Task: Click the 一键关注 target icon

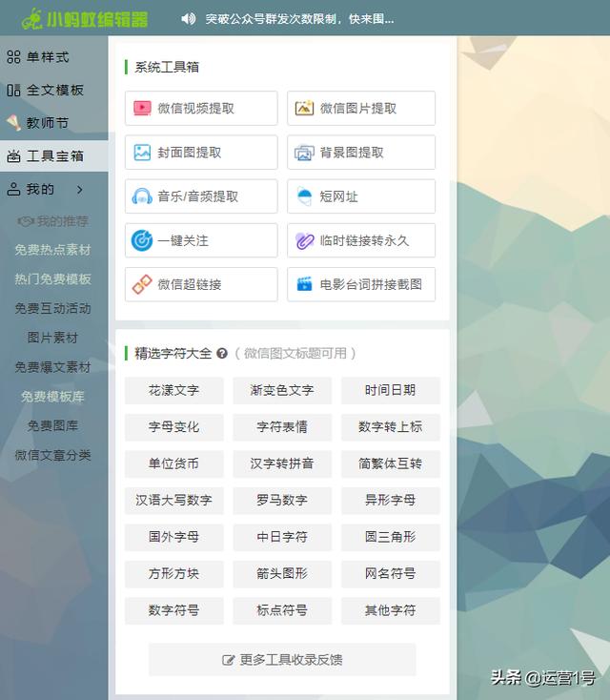Action: (x=142, y=240)
